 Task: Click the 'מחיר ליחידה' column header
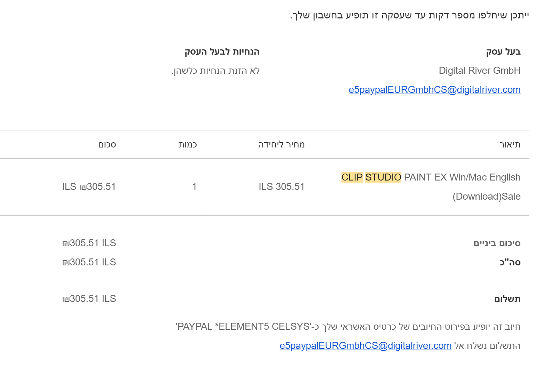click(281, 145)
